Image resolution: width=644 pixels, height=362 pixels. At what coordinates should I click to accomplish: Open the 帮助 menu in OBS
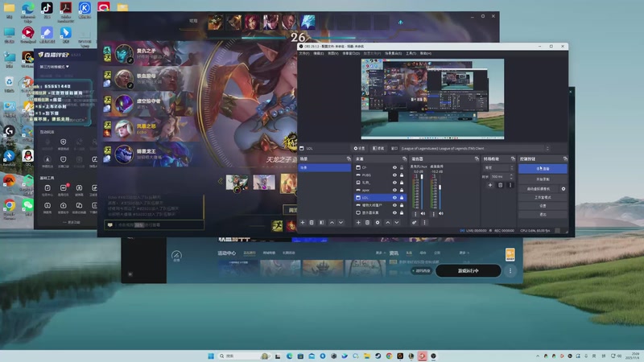426,53
